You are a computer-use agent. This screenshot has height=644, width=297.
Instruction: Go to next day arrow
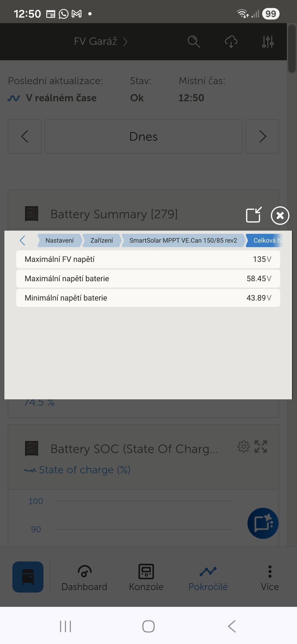(262, 137)
